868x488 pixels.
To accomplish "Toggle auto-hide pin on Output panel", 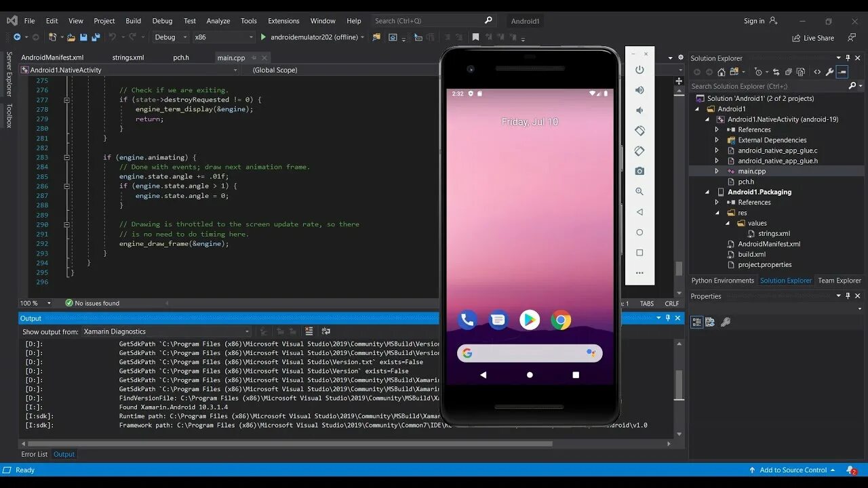I will pos(668,318).
